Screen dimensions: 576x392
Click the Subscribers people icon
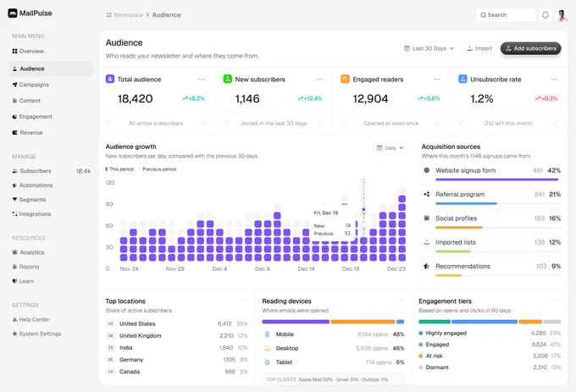click(14, 171)
